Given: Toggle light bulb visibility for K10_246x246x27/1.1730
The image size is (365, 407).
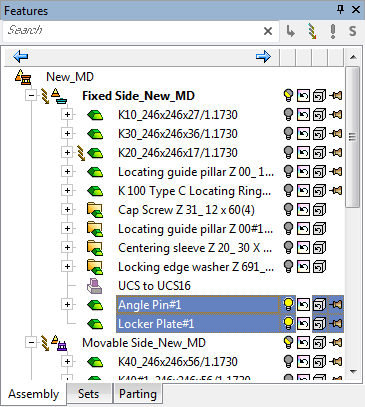Looking at the screenshot, I should coord(288,115).
